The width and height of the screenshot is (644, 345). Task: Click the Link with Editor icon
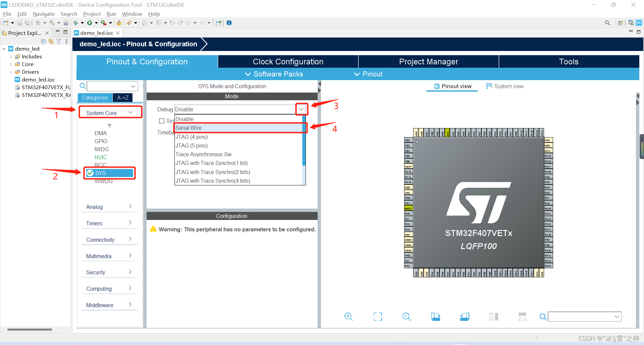(x=51, y=41)
